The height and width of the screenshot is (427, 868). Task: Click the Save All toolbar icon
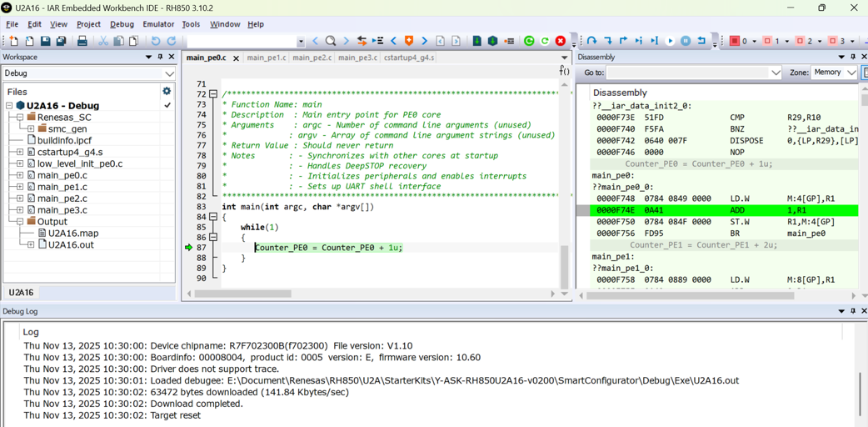click(x=61, y=41)
